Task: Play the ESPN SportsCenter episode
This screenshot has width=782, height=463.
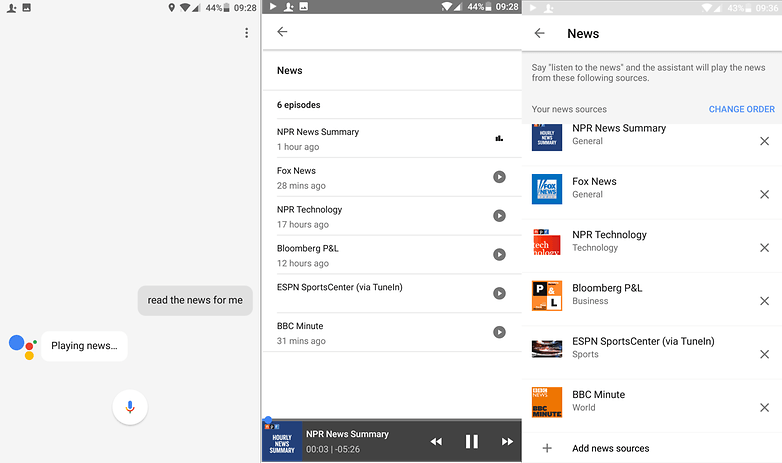Action: coord(499,293)
